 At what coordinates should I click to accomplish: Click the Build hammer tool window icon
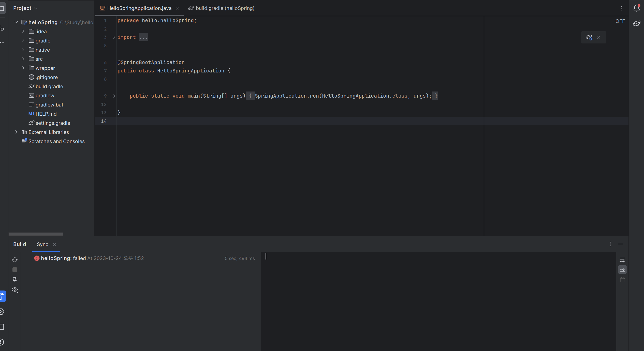point(3,296)
